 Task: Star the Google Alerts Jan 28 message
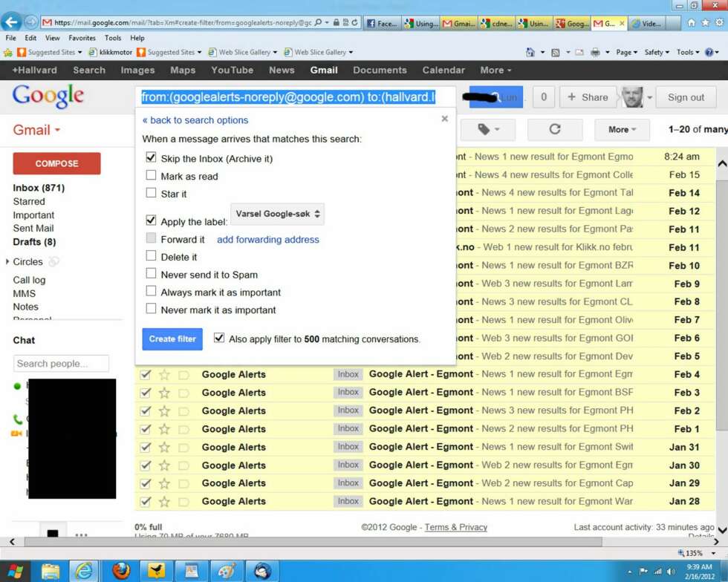pos(164,502)
